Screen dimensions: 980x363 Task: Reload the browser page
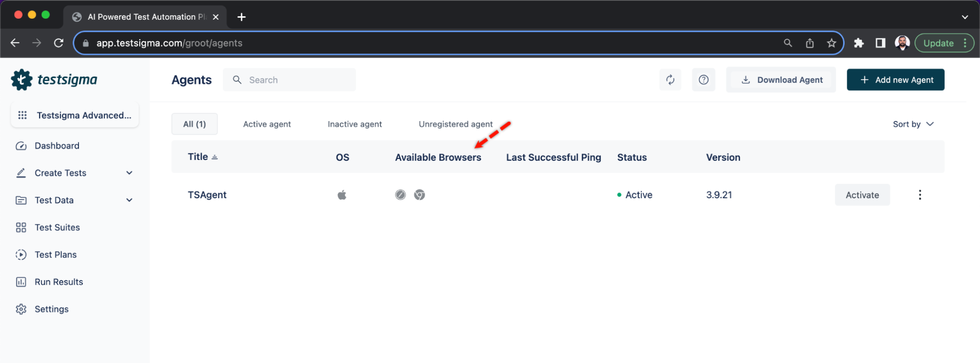pyautogui.click(x=59, y=43)
